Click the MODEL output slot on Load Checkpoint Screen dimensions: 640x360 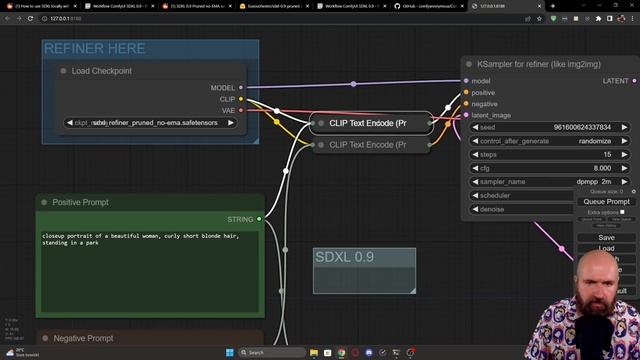pos(241,87)
